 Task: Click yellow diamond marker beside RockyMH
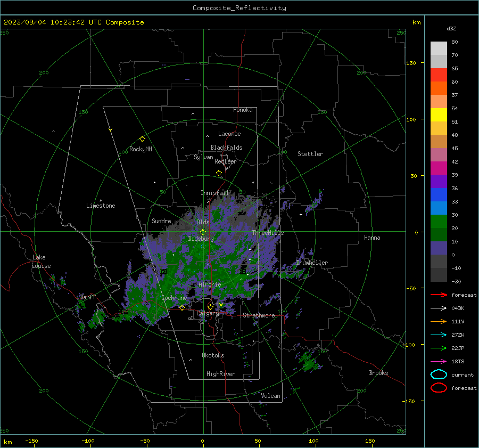pos(142,139)
